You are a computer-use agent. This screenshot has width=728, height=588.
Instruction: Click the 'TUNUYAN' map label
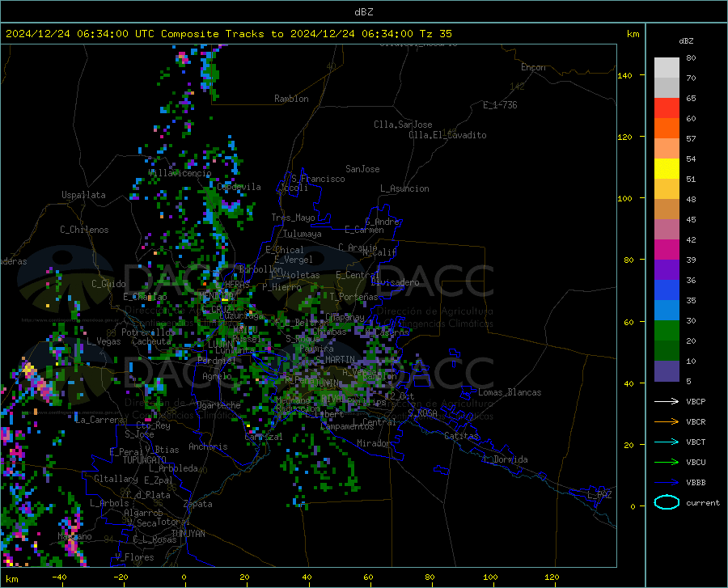(x=188, y=533)
